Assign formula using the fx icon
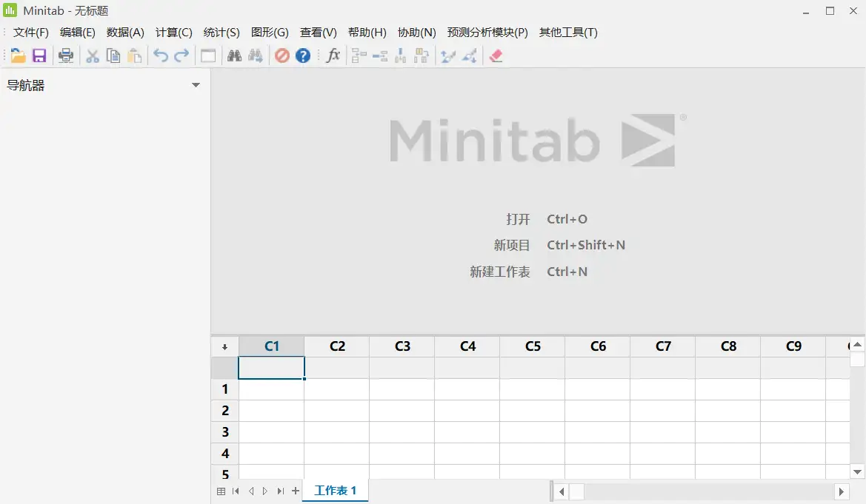Viewport: 866px width, 504px height. [x=333, y=56]
